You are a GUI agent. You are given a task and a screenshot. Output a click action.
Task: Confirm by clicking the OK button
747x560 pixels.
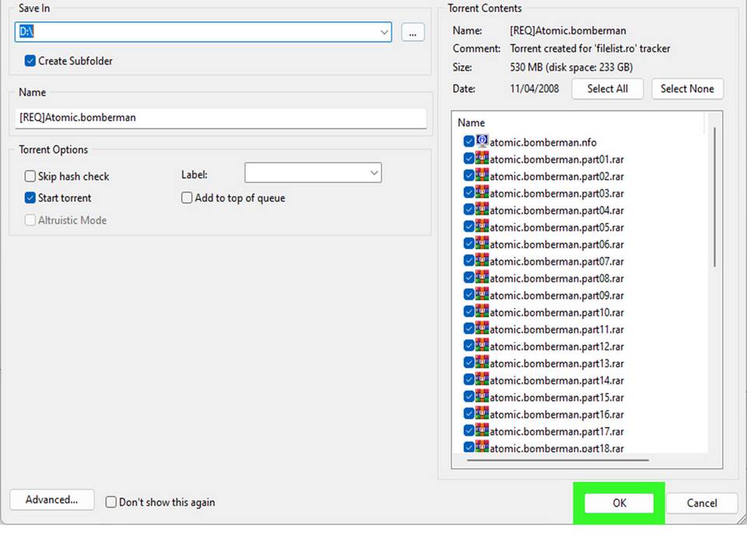point(619,503)
